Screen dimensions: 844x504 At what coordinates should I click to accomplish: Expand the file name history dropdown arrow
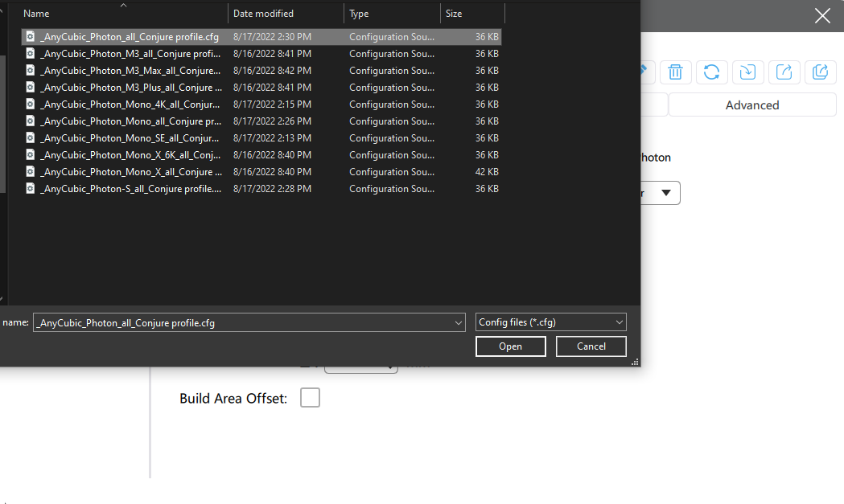458,322
